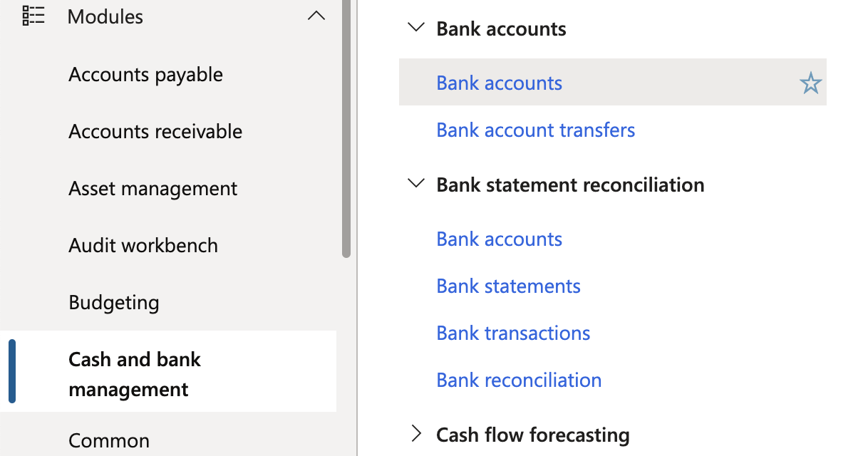Open the Audit workbench module
This screenshot has width=868, height=456.
click(x=143, y=245)
